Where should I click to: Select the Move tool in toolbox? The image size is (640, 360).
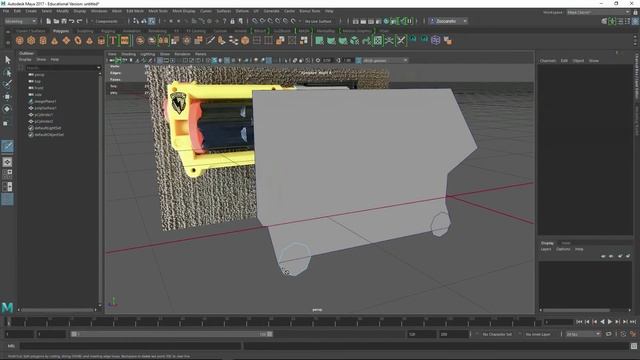click(7, 97)
